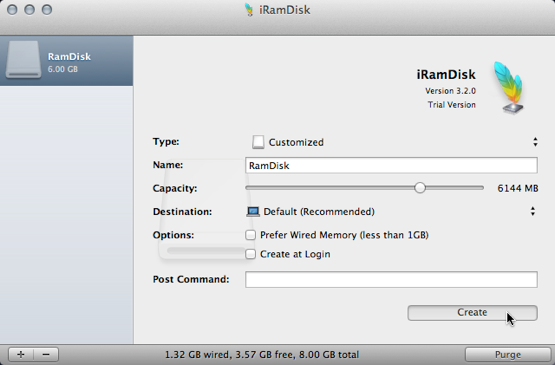
Task: Click the window close button
Action: [x=12, y=10]
